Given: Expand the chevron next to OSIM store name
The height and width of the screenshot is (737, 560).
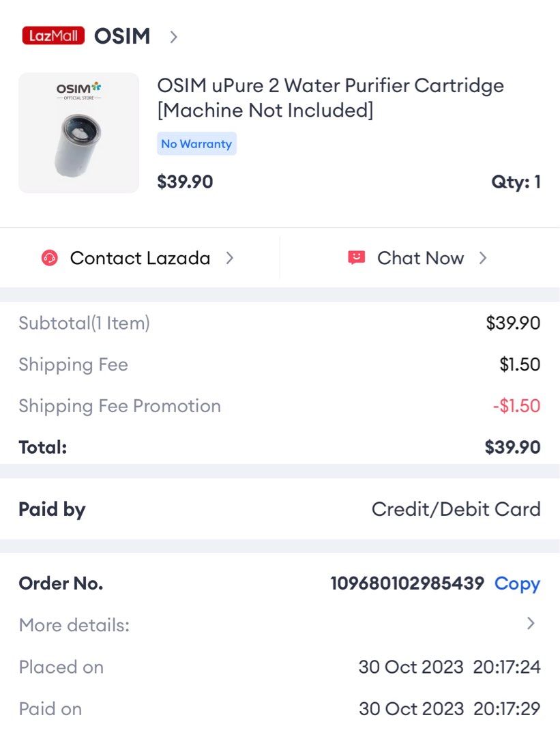Looking at the screenshot, I should click(173, 37).
